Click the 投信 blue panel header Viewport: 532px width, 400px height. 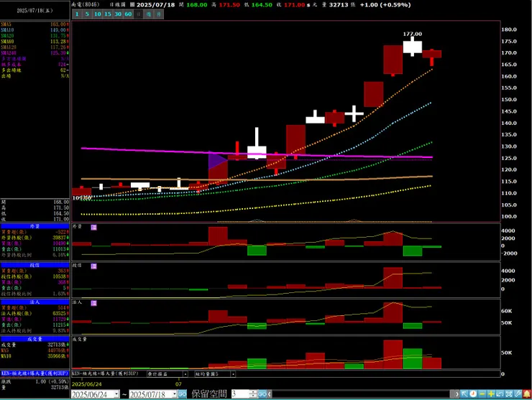click(35, 265)
